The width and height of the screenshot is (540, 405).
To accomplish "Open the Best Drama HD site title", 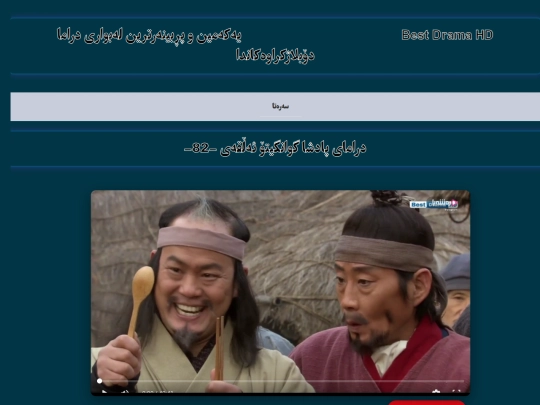I will point(447,35).
